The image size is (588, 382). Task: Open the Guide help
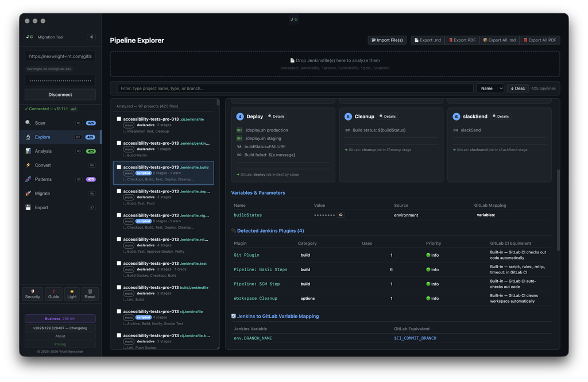[x=53, y=294]
